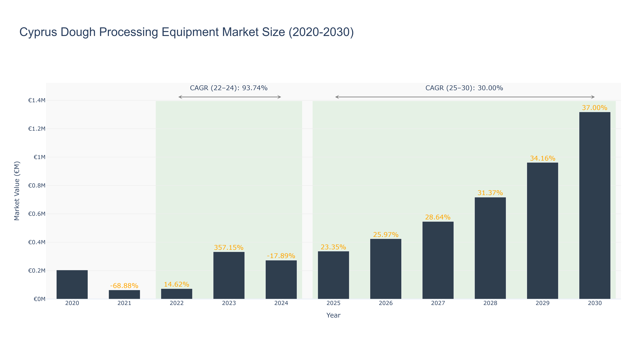The height and width of the screenshot is (345, 644).
Task: Click the 2030 x-axis tick label
Action: (x=595, y=303)
